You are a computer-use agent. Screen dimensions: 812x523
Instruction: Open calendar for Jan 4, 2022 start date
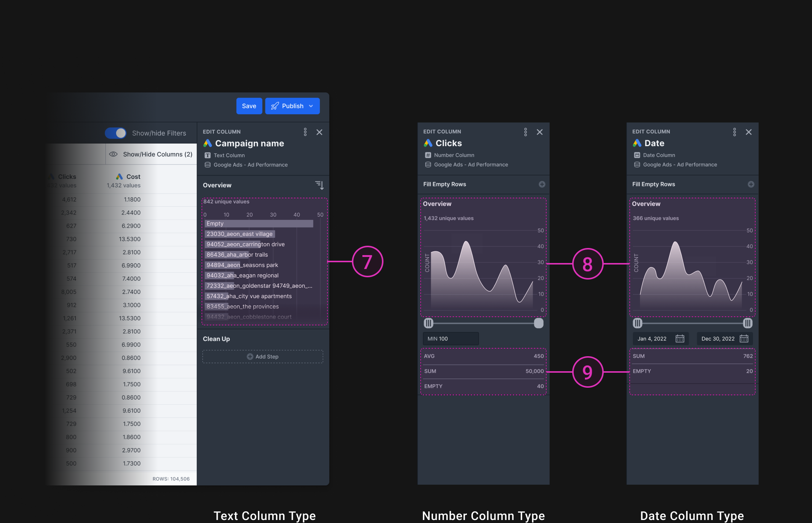coord(680,339)
